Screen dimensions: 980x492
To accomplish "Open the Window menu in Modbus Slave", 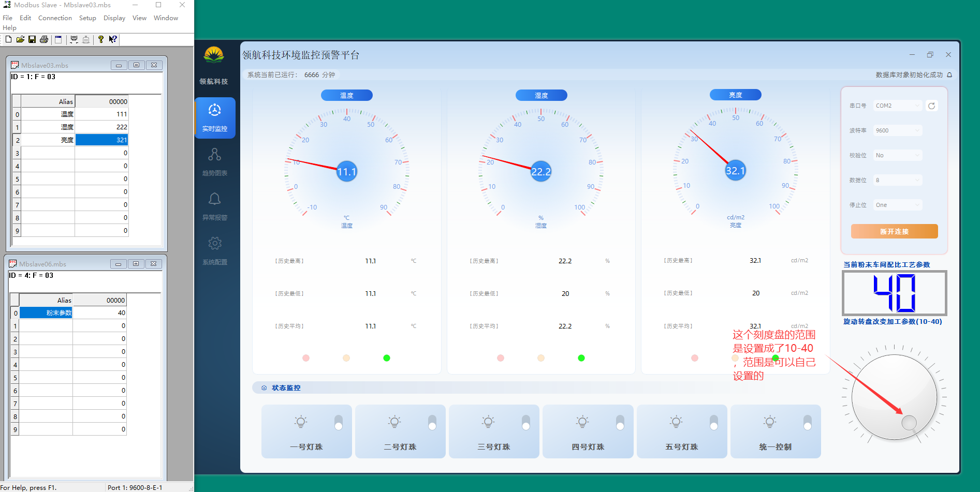I will coord(166,18).
